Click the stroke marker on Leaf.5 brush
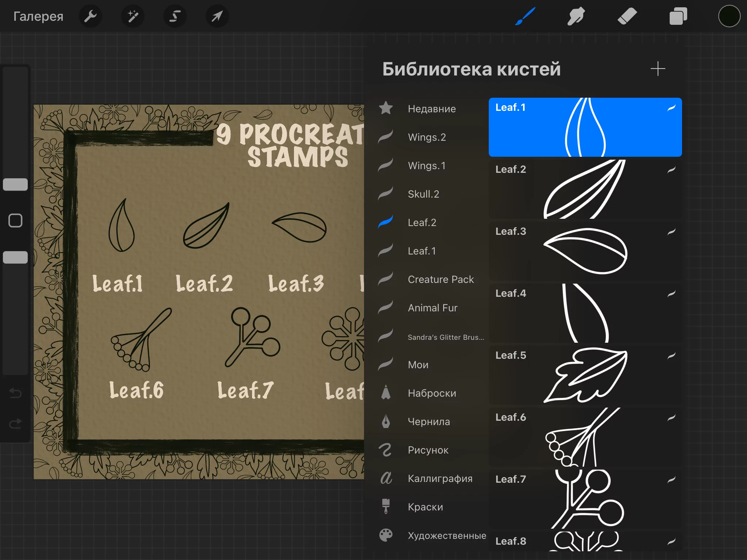 click(x=671, y=356)
